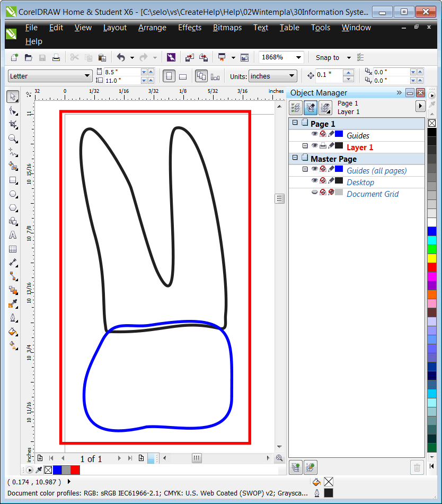Select the Zoom tool in toolbox

click(x=13, y=138)
